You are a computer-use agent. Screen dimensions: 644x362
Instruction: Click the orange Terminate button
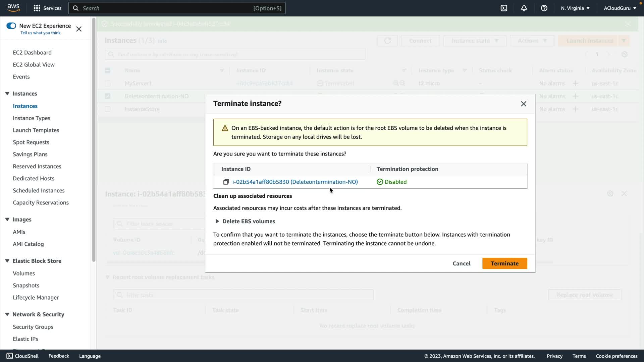click(x=504, y=263)
